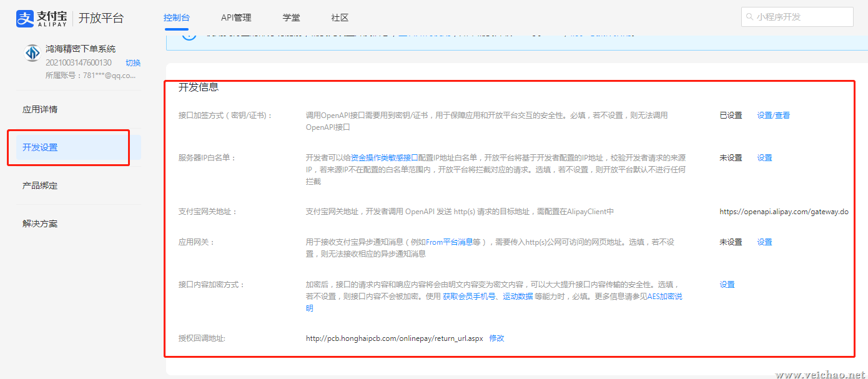Click the 应用网关 label
The width and height of the screenshot is (868, 379).
tap(196, 242)
